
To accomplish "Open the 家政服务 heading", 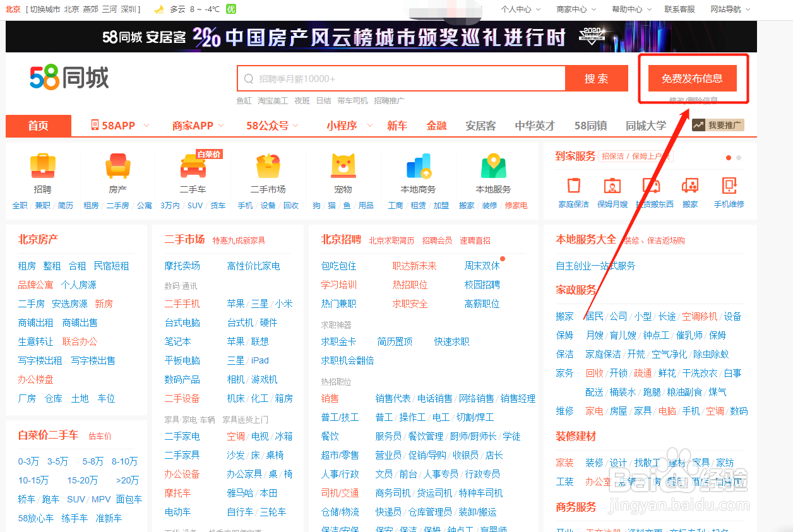I will pos(576,290).
